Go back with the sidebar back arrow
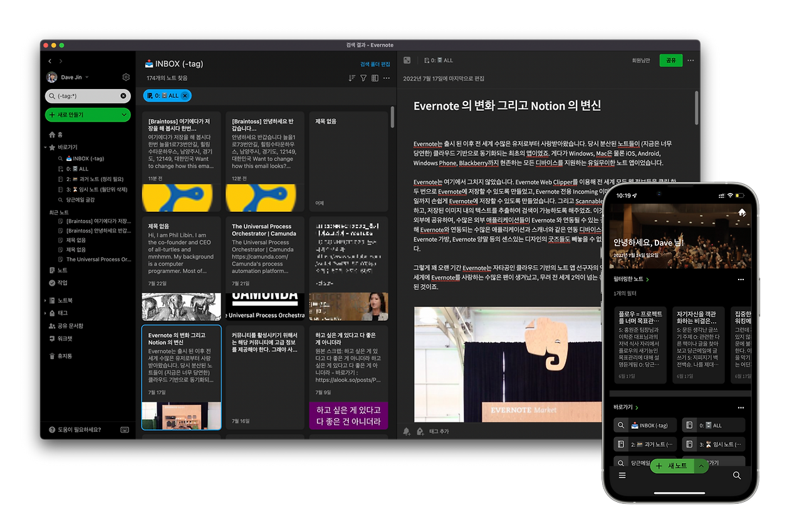Viewport: 802px width, 532px height. 50,61
